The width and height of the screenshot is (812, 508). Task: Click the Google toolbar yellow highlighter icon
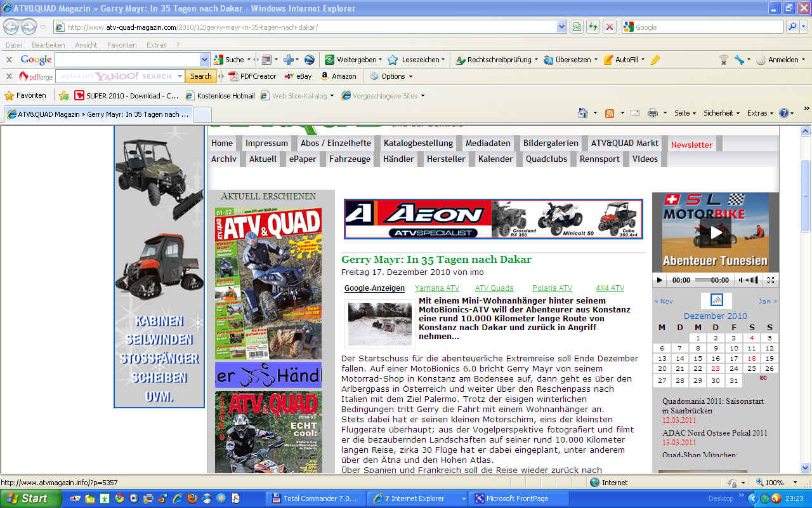pyautogui.click(x=655, y=60)
